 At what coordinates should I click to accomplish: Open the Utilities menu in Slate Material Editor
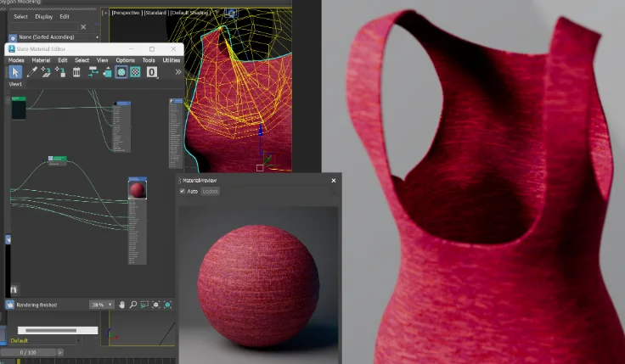tap(172, 60)
